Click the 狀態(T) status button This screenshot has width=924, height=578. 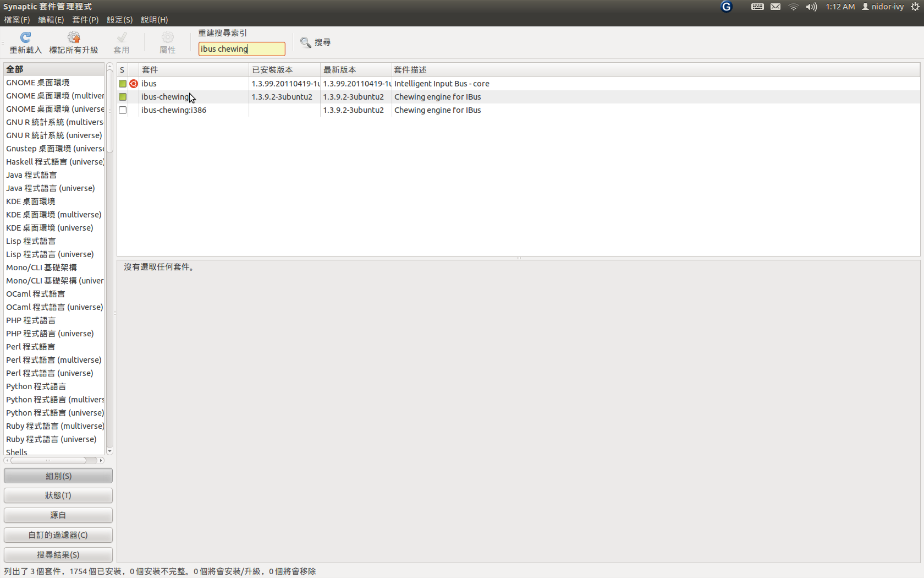point(58,495)
